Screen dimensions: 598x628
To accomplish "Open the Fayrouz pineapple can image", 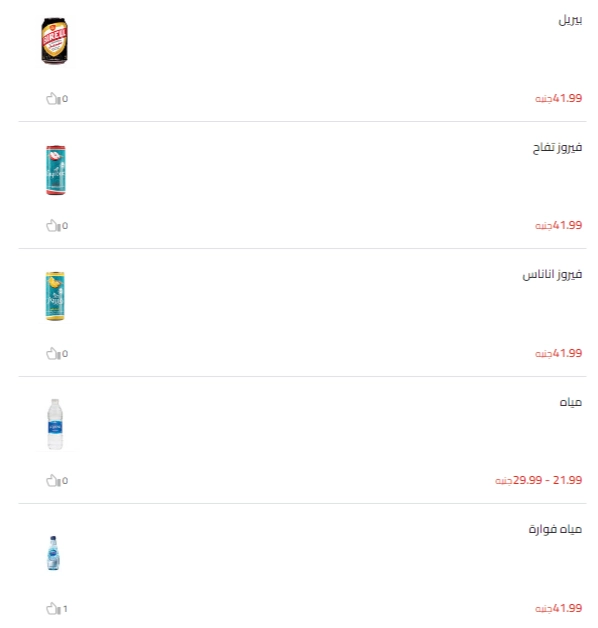I will pos(55,296).
